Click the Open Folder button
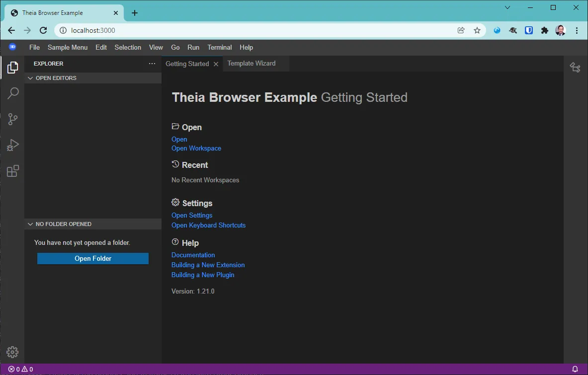588x375 pixels. (x=93, y=258)
